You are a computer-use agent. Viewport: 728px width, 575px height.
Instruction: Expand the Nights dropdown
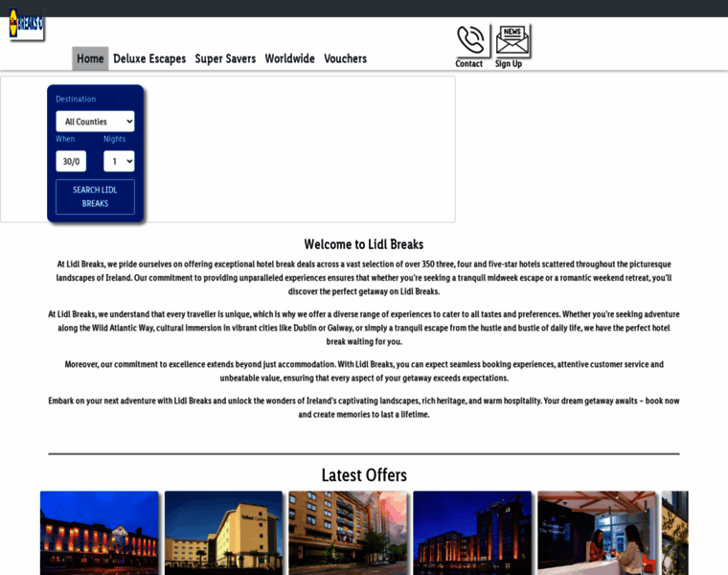(x=119, y=161)
